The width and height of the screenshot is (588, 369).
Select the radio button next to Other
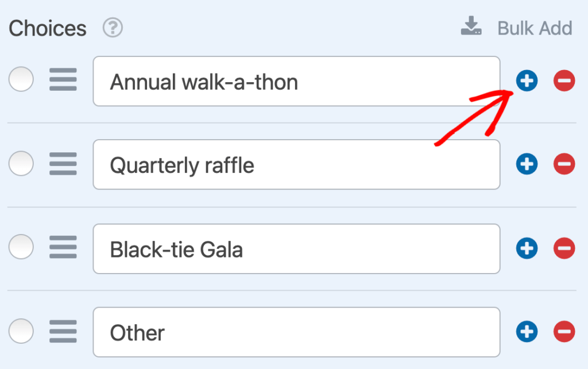[21, 332]
